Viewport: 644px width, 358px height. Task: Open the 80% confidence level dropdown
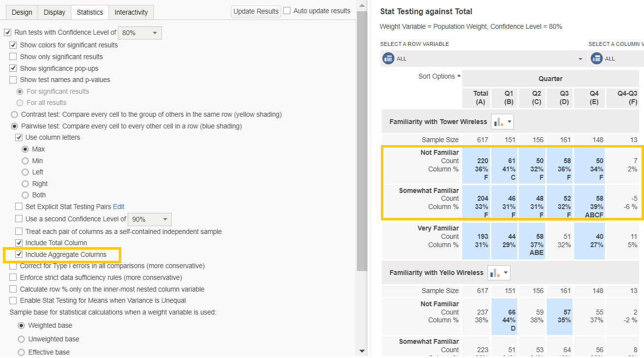(x=139, y=33)
